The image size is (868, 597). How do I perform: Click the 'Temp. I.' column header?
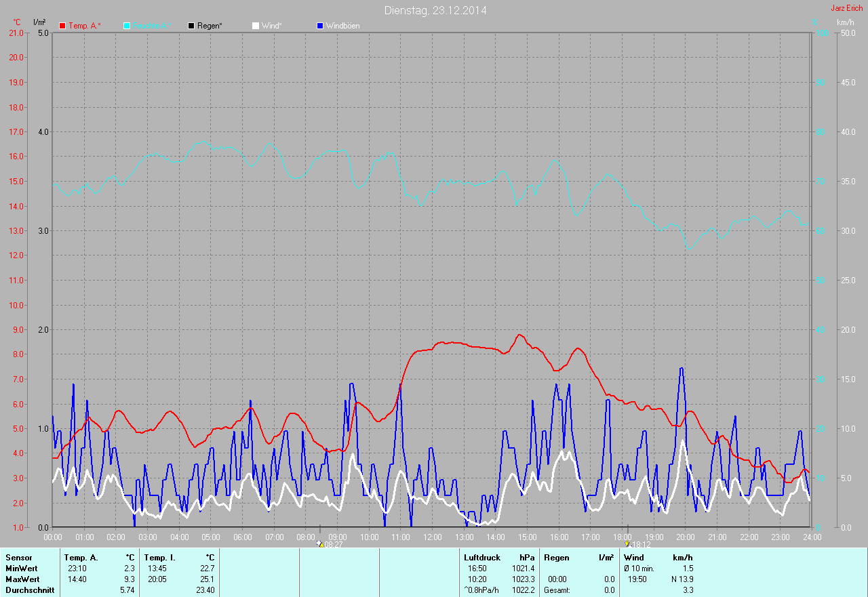tap(159, 557)
